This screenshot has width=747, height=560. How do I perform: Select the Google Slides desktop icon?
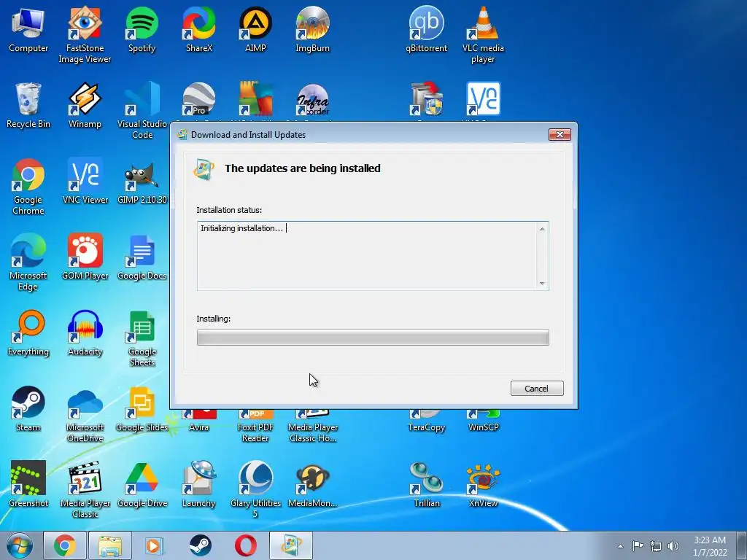[142, 409]
